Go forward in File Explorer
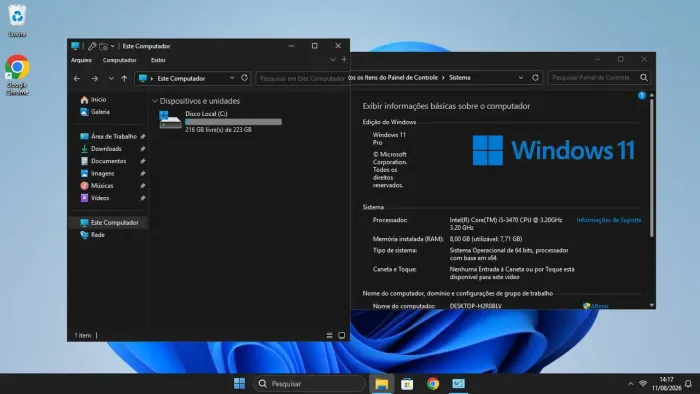The width and height of the screenshot is (700, 394). (x=95, y=79)
